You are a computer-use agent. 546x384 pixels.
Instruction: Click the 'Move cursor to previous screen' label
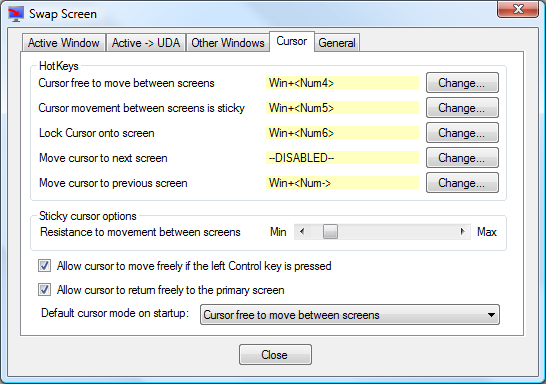click(x=113, y=183)
